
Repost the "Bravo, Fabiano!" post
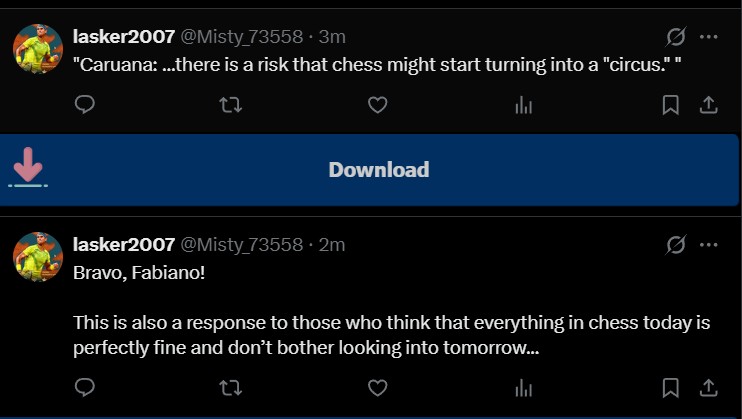coord(231,387)
